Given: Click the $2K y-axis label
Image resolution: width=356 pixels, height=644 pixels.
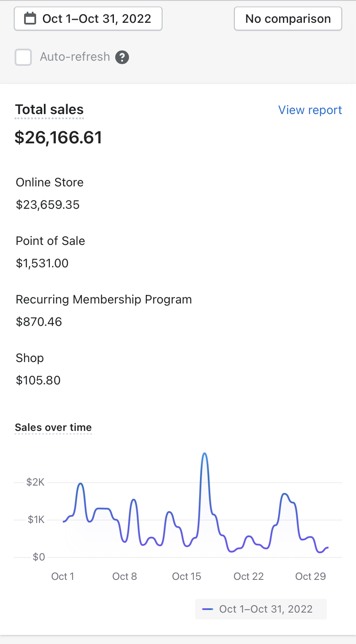Looking at the screenshot, I should 35,482.
